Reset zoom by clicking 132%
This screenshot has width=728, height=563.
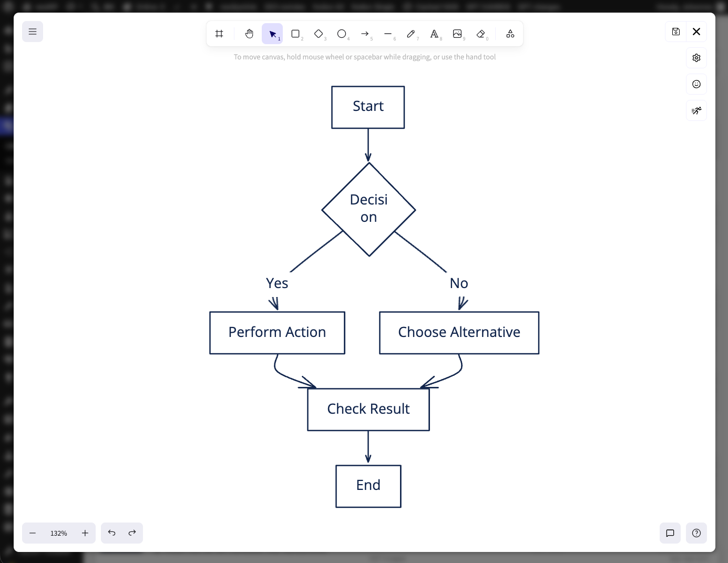click(59, 533)
